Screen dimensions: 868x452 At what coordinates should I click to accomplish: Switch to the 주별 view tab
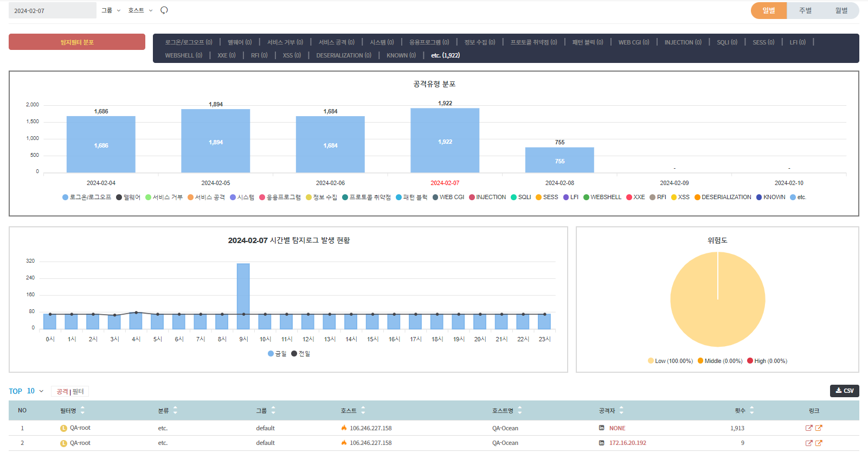pos(805,10)
